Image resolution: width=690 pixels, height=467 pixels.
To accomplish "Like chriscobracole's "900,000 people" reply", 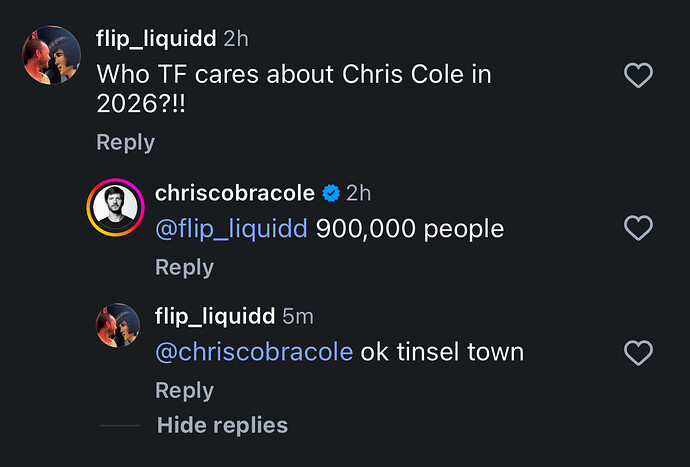I will click(x=638, y=229).
